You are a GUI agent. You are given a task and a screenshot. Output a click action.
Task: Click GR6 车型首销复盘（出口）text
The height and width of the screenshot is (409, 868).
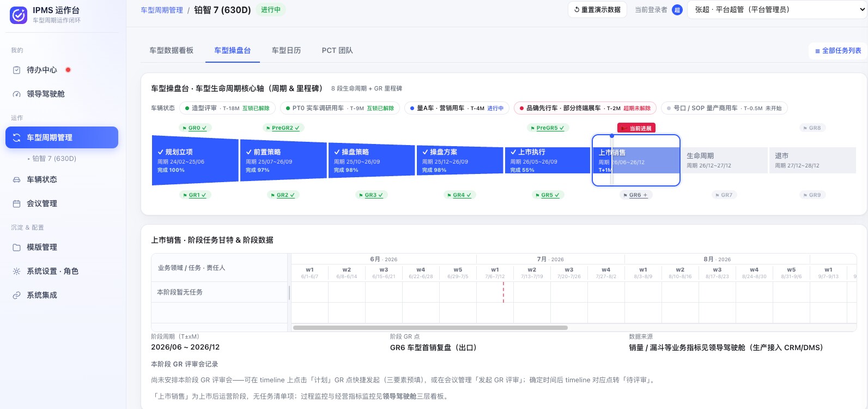[x=433, y=347]
